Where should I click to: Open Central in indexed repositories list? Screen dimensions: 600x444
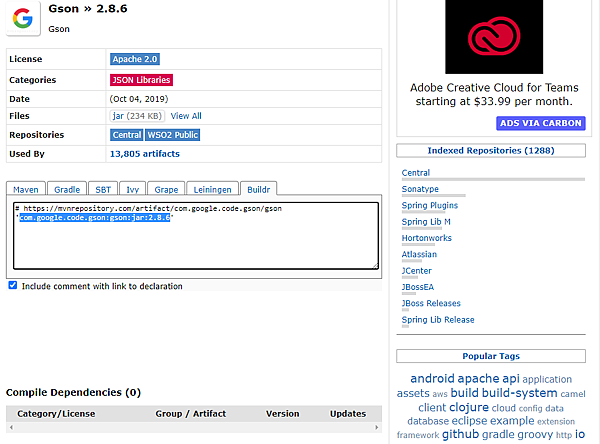pyautogui.click(x=416, y=173)
